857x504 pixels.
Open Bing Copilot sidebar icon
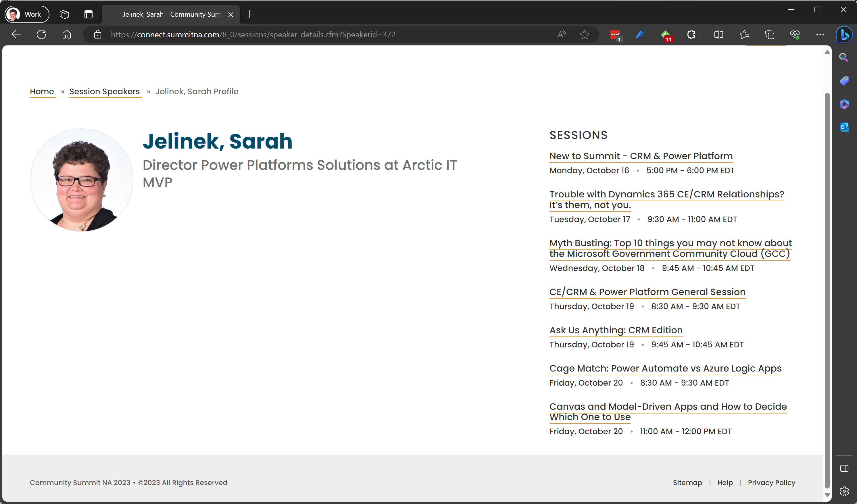[844, 34]
